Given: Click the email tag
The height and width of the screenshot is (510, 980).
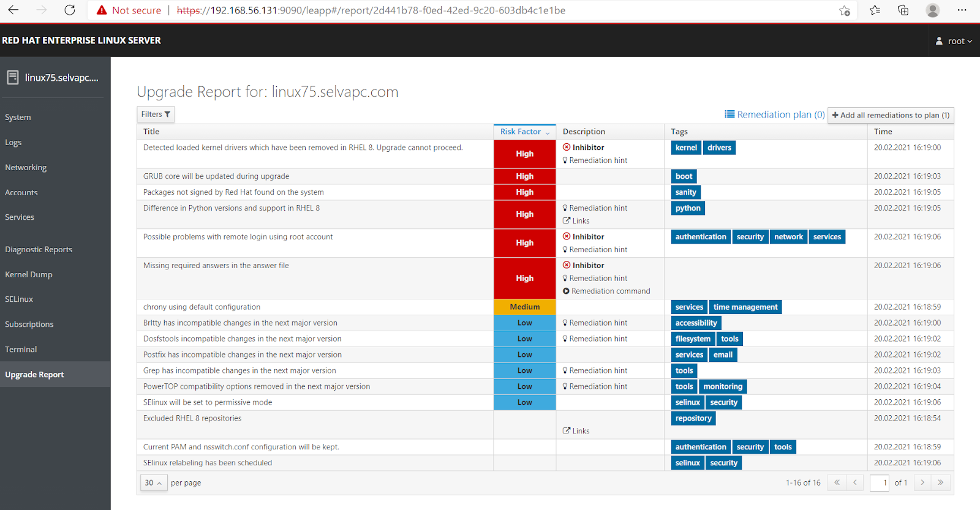Looking at the screenshot, I should (x=723, y=355).
